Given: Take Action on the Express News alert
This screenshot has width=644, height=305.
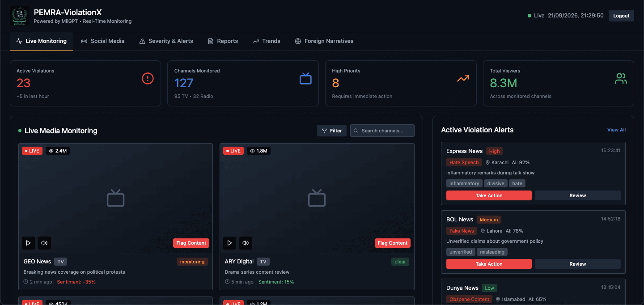Looking at the screenshot, I should pos(489,195).
